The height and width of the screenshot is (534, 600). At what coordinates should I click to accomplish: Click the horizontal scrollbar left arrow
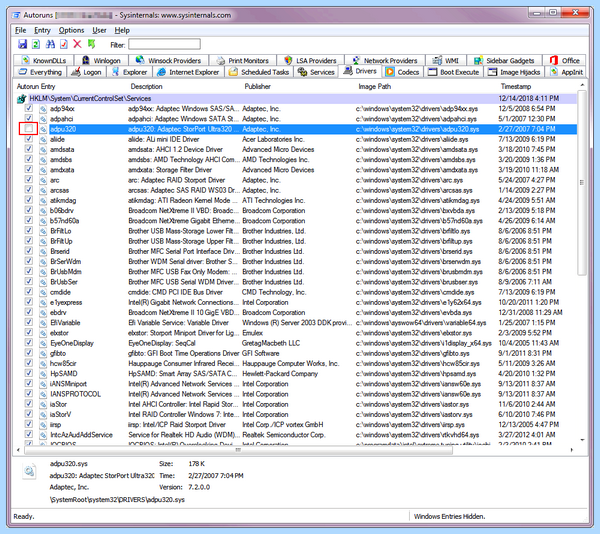tap(18, 450)
